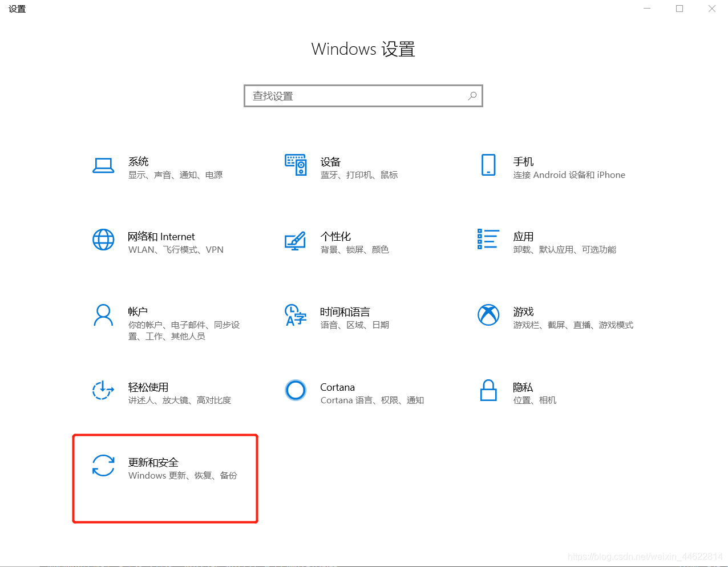
Task: Click the WLAN、飞行模式、VPN description
Action: coord(176,250)
